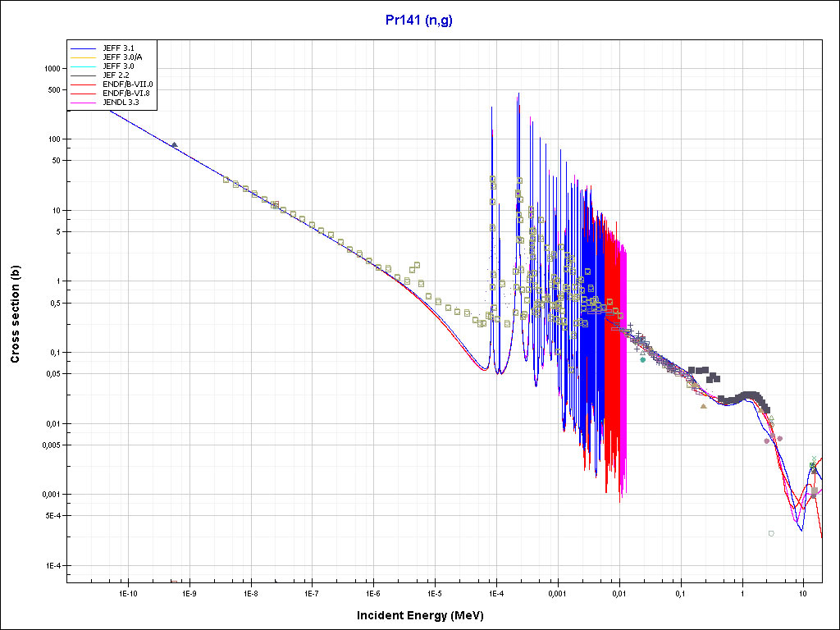The width and height of the screenshot is (840, 630).
Task: Click the JEFF 3.0 legend label
Action: pyautogui.click(x=120, y=66)
